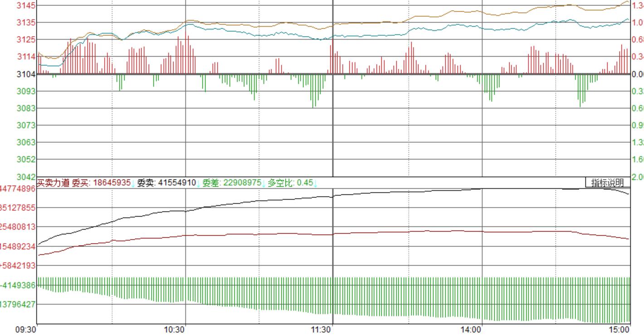Open the 指标说明 indicator description button

[x=608, y=183]
